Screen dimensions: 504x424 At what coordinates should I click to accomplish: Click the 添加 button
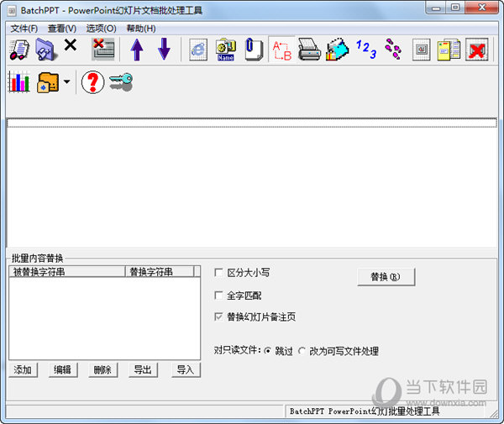pos(23,370)
